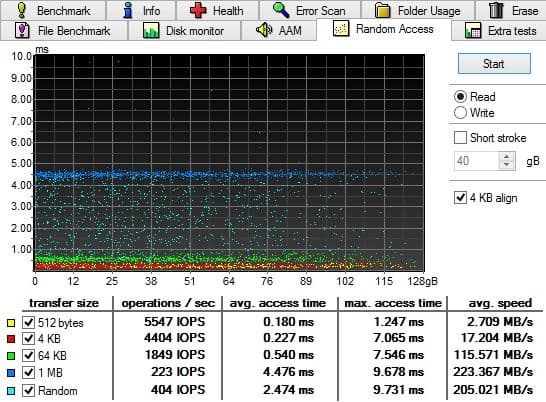Click the Benchmark lightbulb icon
This screenshot has width=546, height=402.
(22, 10)
